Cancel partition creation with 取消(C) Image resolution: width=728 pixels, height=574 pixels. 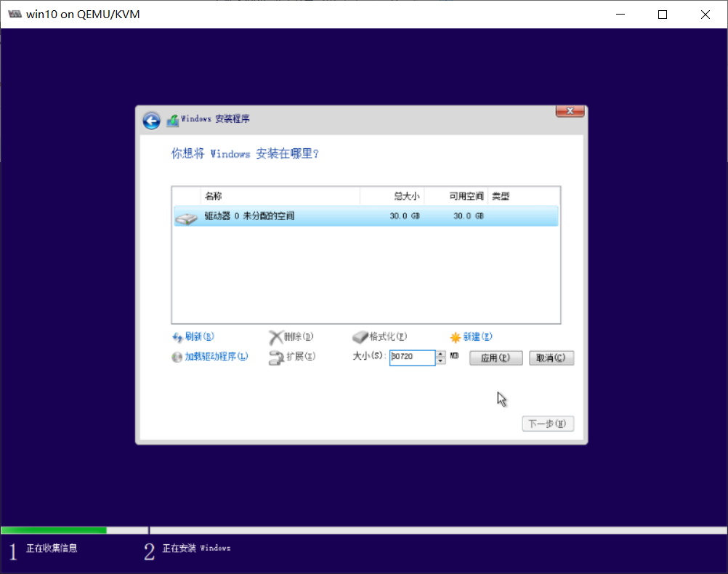point(551,357)
